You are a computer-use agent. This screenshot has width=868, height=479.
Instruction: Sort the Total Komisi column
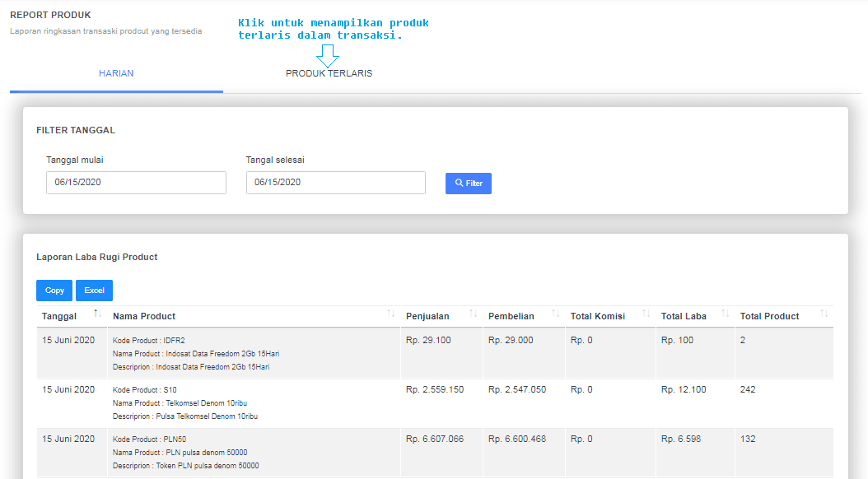click(646, 314)
